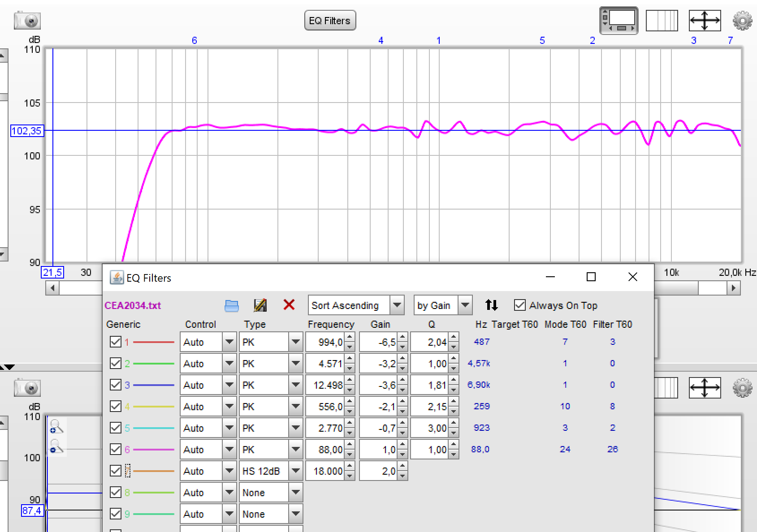
Task: Open the graph settings gear icon
Action: [x=742, y=21]
